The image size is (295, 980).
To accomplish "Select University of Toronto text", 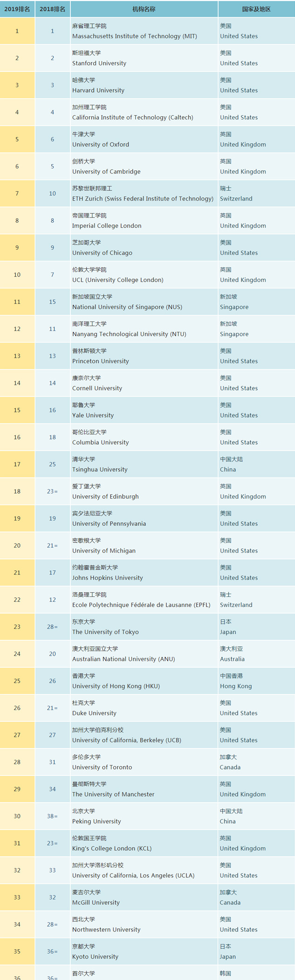I will click(102, 767).
